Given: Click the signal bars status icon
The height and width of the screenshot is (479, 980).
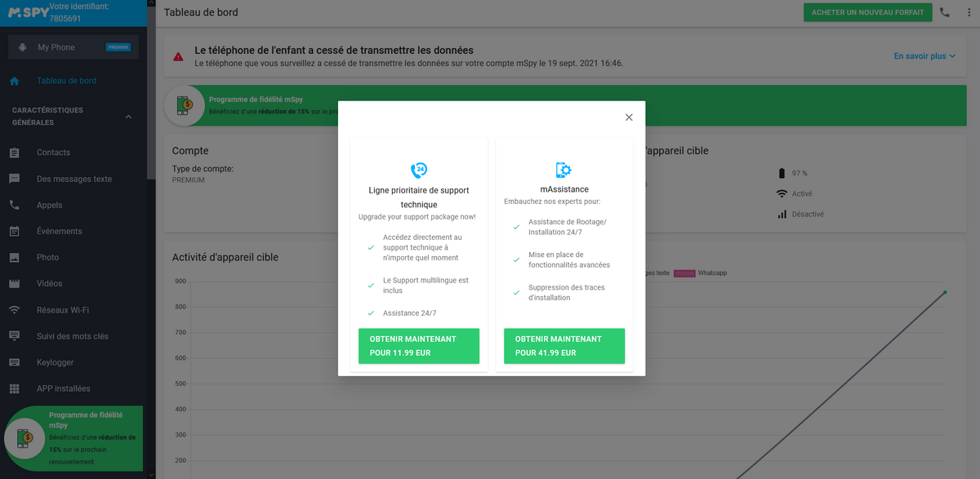Looking at the screenshot, I should [x=782, y=214].
